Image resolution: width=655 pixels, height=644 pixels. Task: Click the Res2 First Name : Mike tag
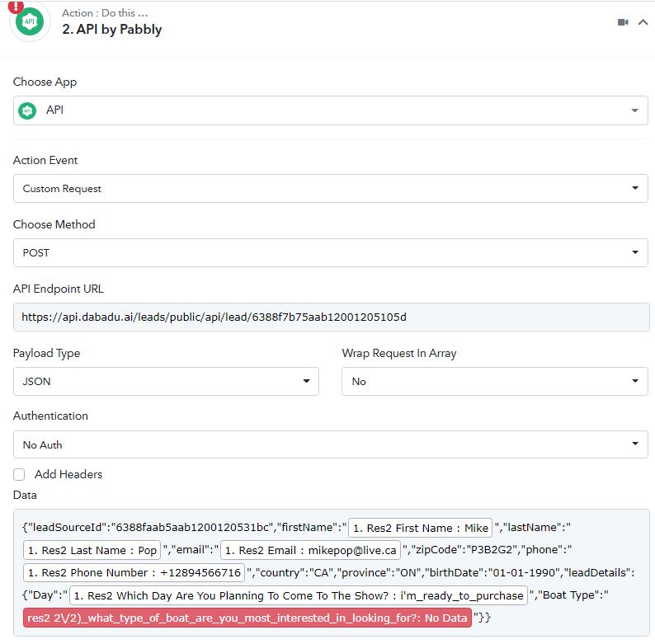[420, 528]
